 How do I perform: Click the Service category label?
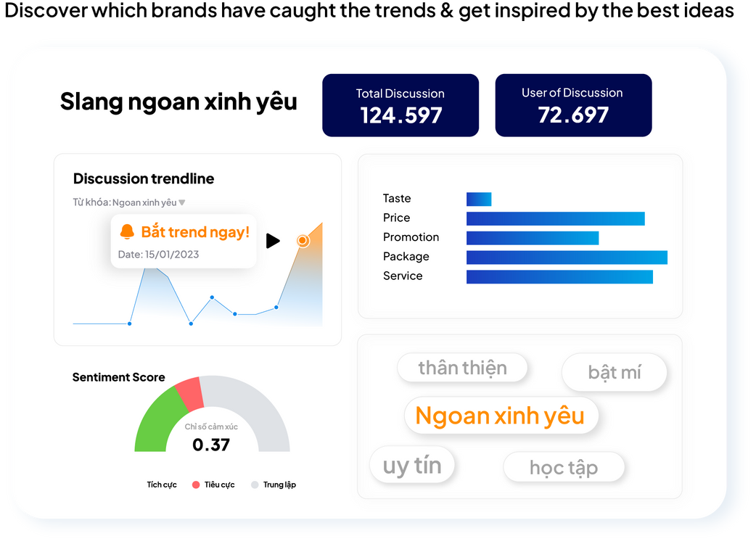click(x=403, y=276)
